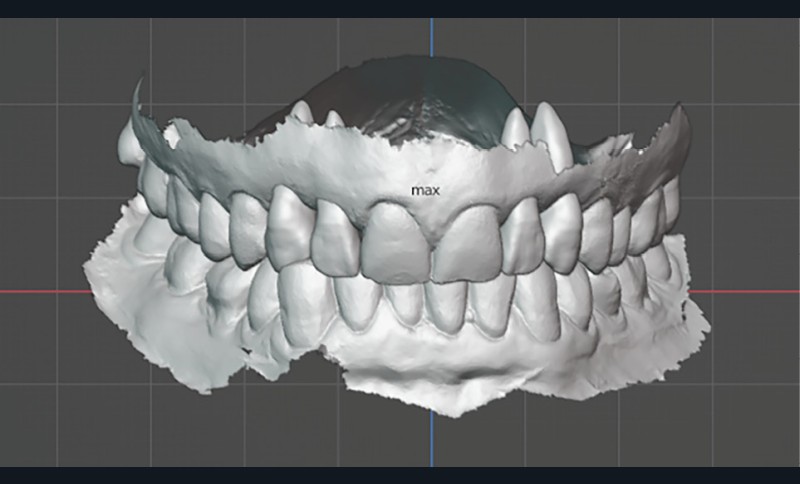Viewport: 800px width, 484px height.
Task: Click empty grid background in the top-left corner
Action: 40,50
